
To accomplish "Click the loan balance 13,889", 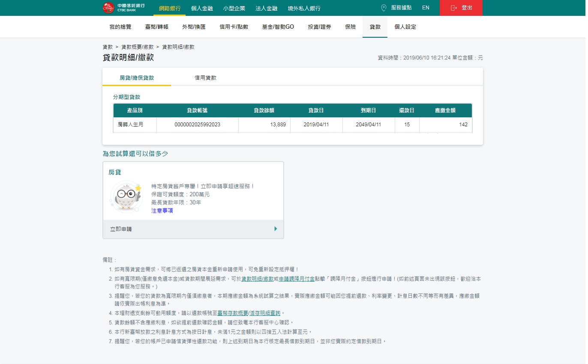I will click(277, 125).
